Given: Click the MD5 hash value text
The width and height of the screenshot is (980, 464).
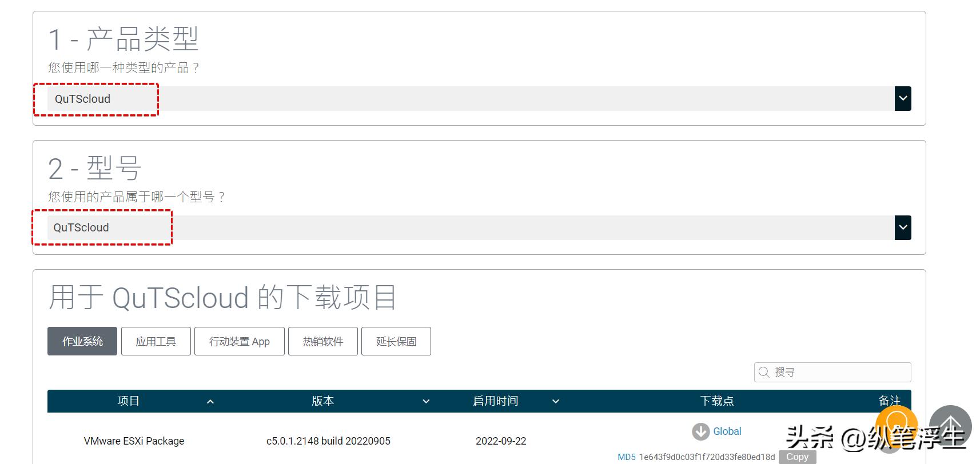Looking at the screenshot, I should point(707,457).
